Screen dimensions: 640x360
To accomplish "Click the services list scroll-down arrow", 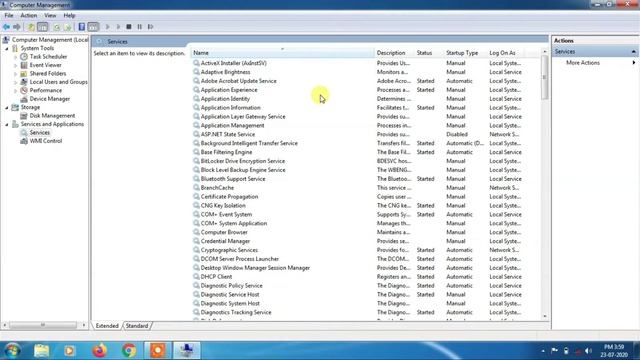I will coord(544,316).
